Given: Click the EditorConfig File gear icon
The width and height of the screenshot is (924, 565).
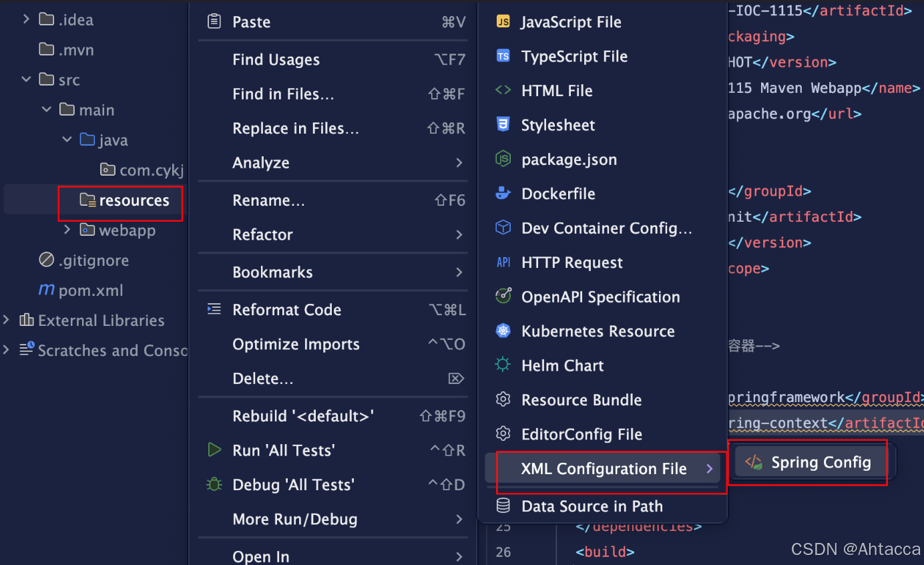Looking at the screenshot, I should [503, 434].
